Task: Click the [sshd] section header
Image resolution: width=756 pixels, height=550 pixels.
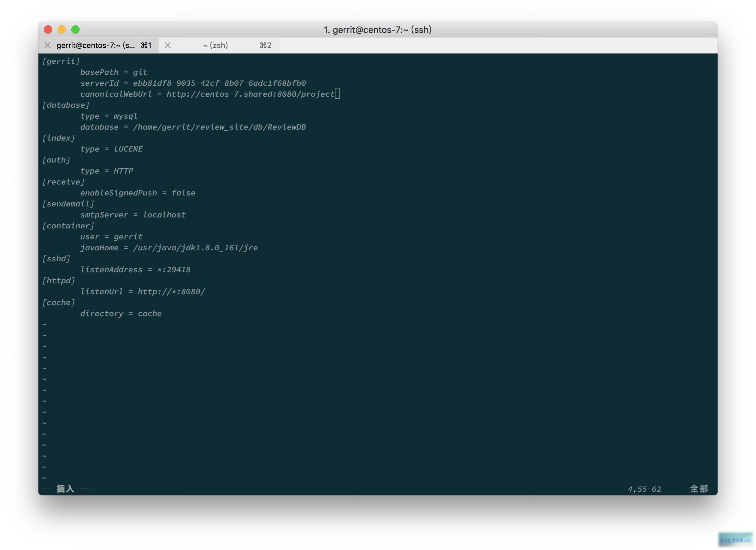Action: pos(56,259)
